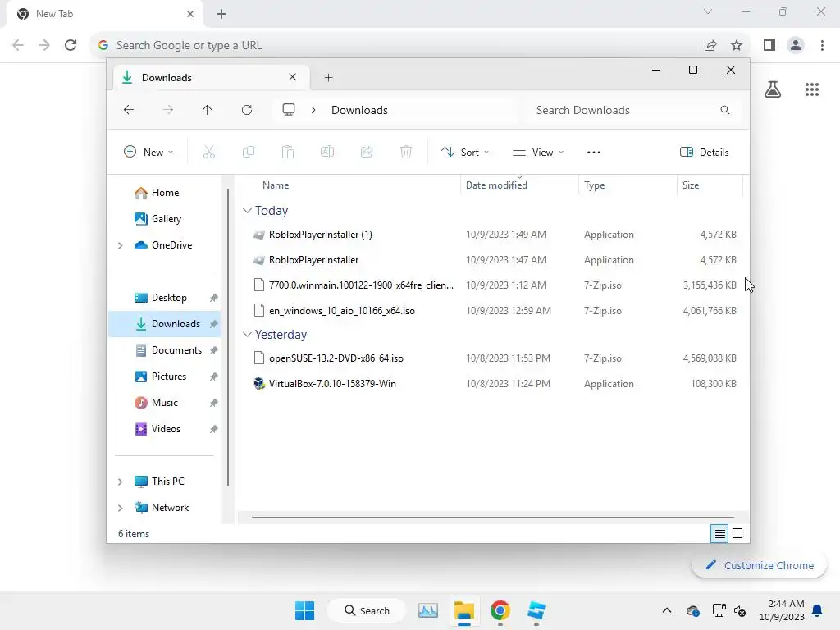Select the Downloads tab in Explorer
This screenshot has height=630, width=840.
pos(212,78)
